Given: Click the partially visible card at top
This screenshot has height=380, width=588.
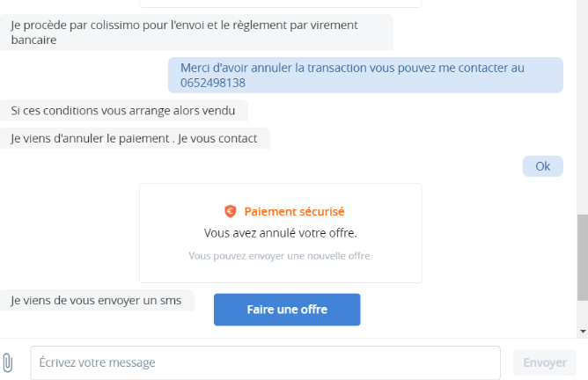Looking at the screenshot, I should coord(281,4).
